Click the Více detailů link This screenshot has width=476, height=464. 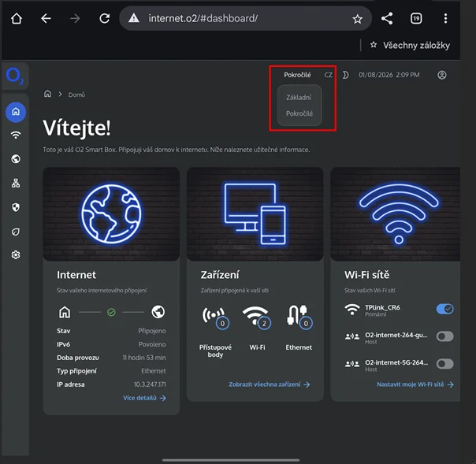click(x=144, y=398)
